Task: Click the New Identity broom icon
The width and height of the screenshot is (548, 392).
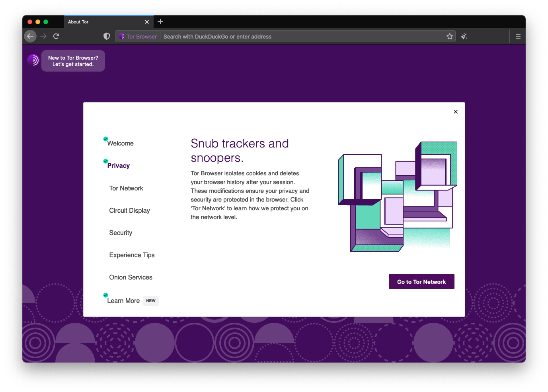Action: pos(464,37)
